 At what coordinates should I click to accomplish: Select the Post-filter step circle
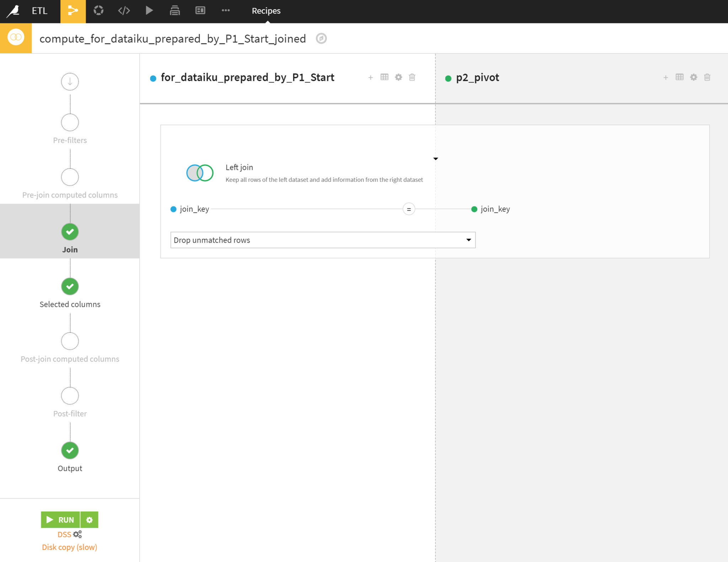(x=70, y=396)
